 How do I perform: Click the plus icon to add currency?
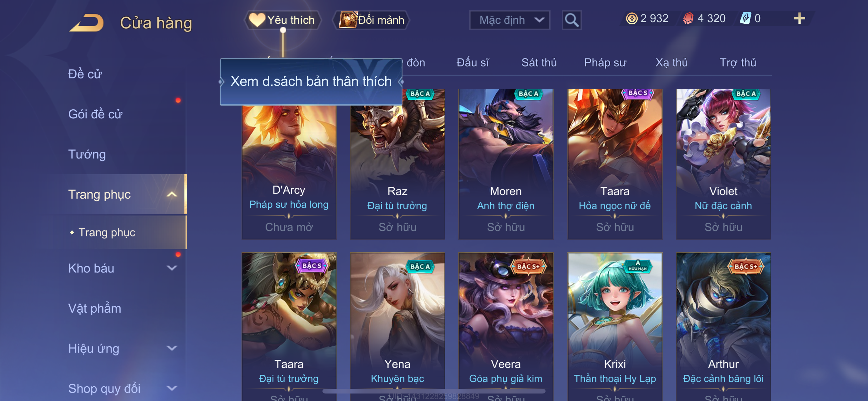pyautogui.click(x=799, y=18)
